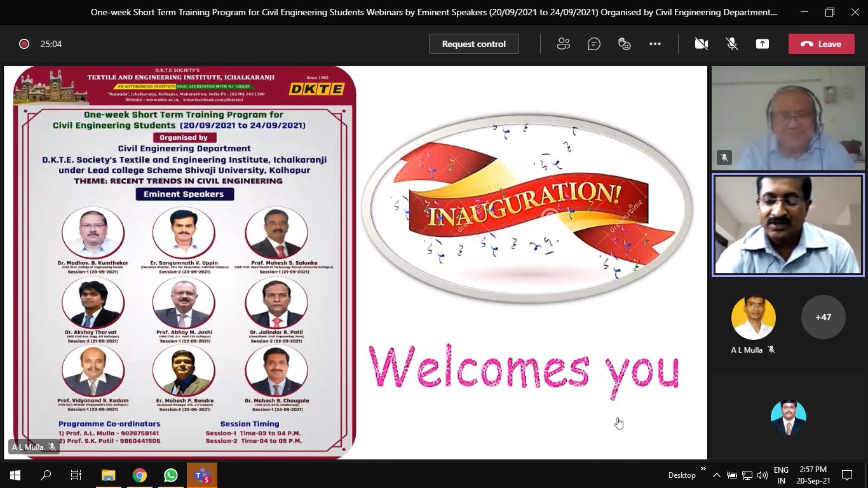Viewport: 868px width, 488px height.
Task: Click the volume tray icon
Action: [762, 475]
